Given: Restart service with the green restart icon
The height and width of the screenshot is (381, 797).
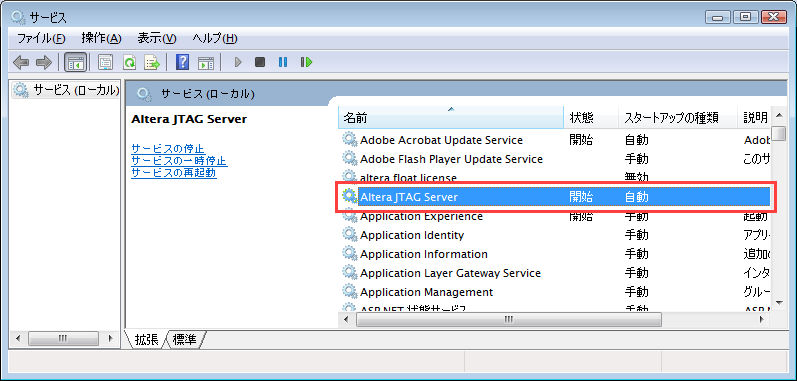Looking at the screenshot, I should click(306, 62).
